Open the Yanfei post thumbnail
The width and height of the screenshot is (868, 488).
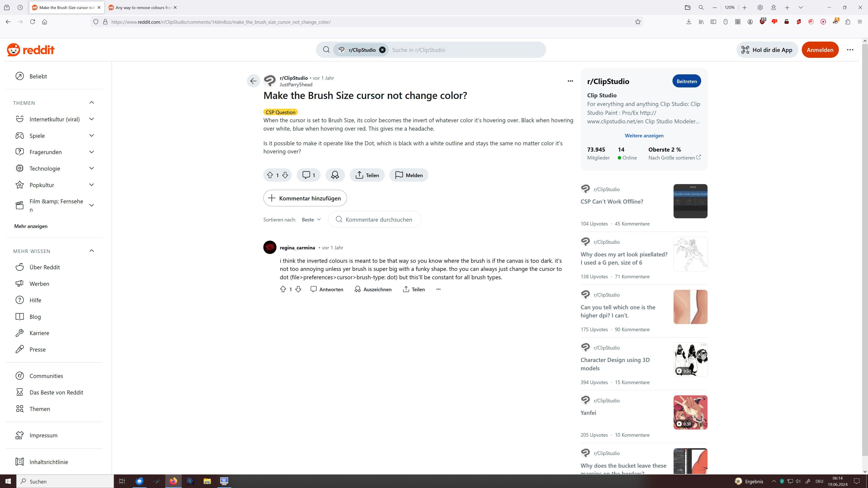click(690, 412)
